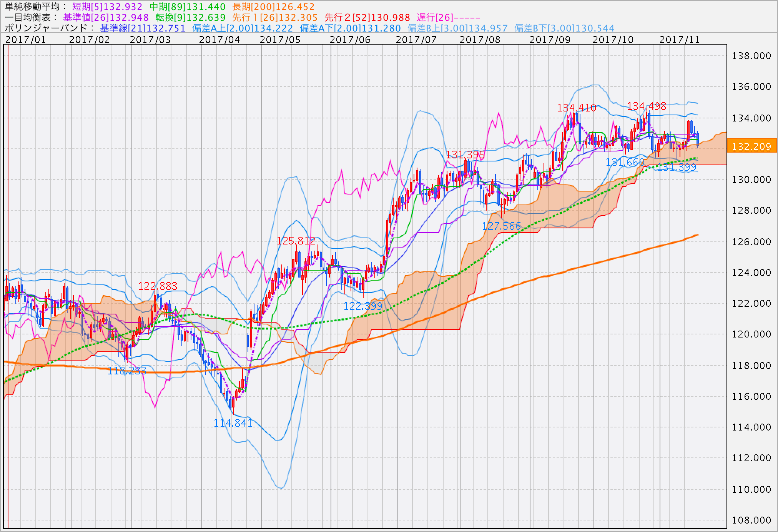Click the 遅行[26]----- entry

point(448,17)
